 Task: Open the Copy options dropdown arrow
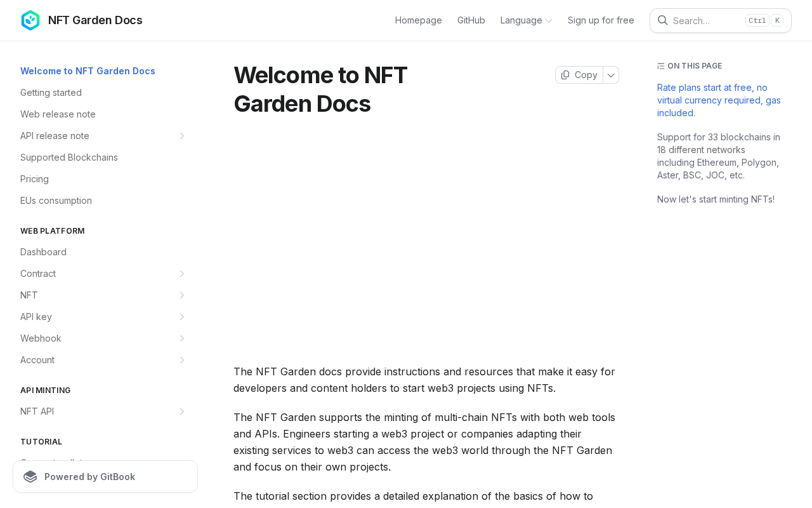click(x=611, y=75)
